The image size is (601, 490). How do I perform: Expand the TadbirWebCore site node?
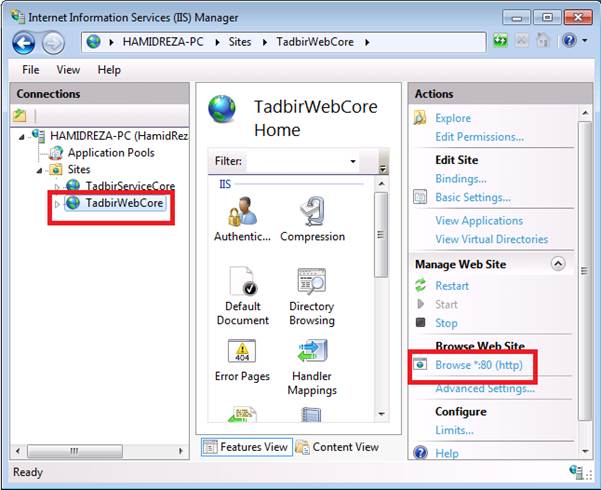click(57, 204)
